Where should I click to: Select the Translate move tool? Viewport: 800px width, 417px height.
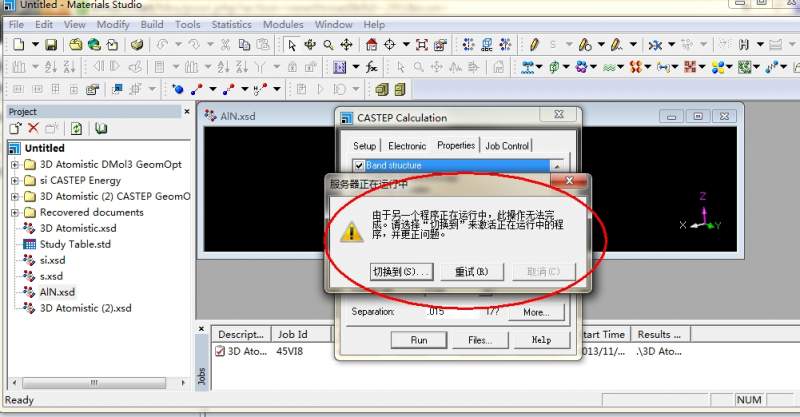[x=346, y=45]
